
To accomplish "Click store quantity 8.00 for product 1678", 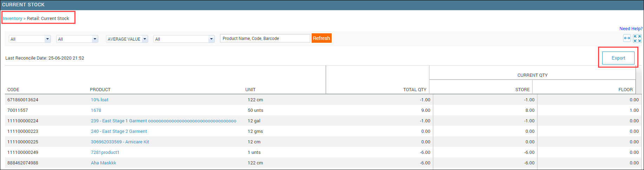I will click(530, 110).
